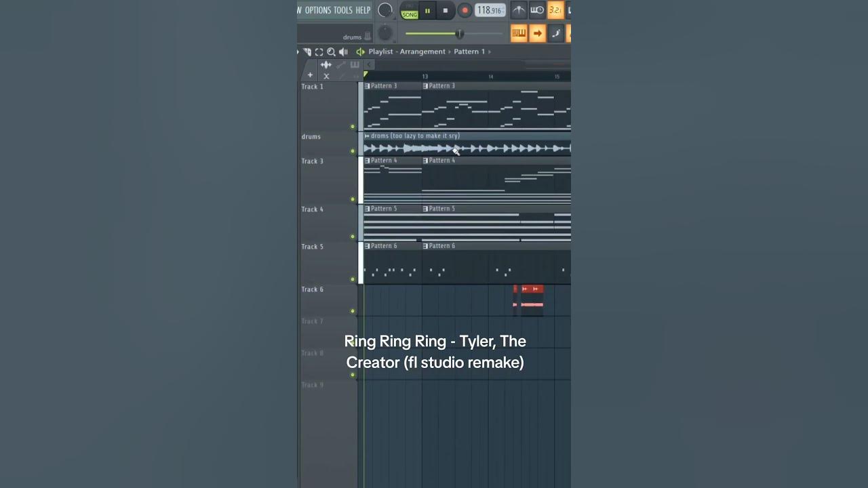Screen dimensions: 868x488
Task: Select the Track 1 header
Action: coord(328,106)
